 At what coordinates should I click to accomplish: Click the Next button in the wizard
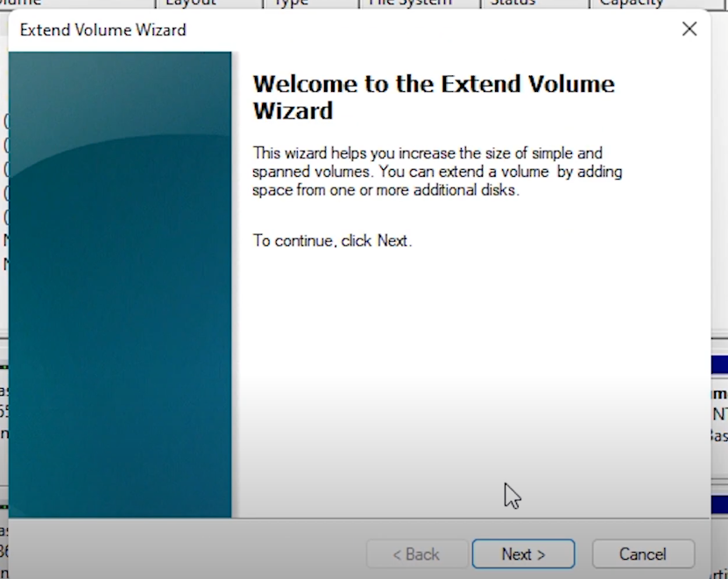pos(523,554)
